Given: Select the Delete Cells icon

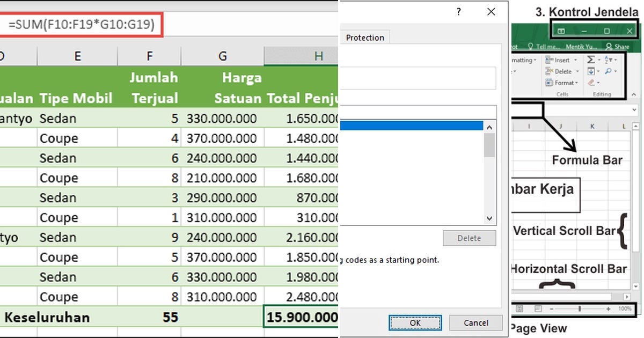Looking at the screenshot, I should point(548,71).
